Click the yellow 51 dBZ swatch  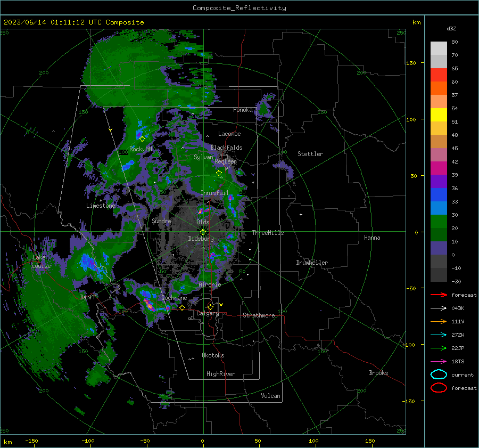[439, 115]
